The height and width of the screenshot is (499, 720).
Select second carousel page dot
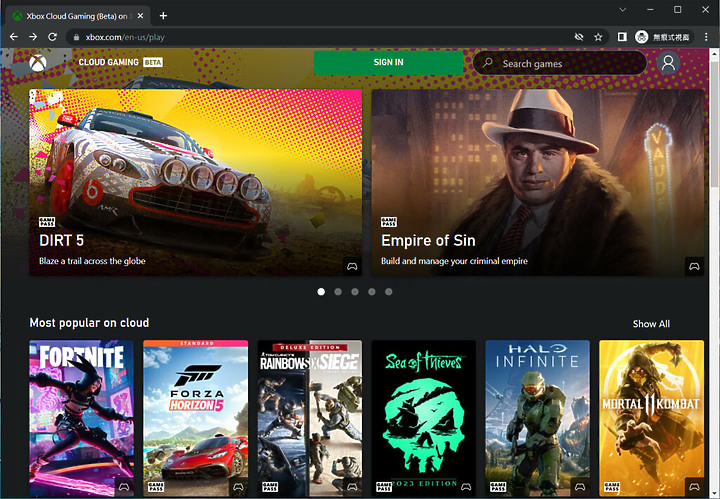(338, 292)
